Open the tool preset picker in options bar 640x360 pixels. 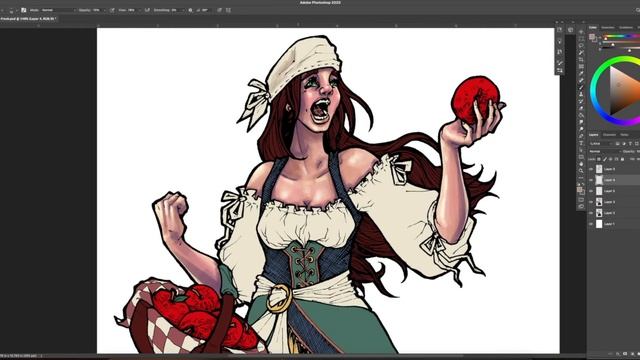tap(3, 10)
